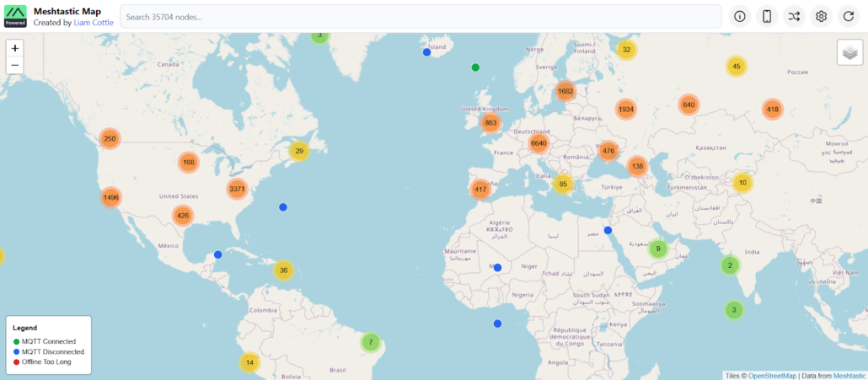Select the green MQTT connected node near Iceland
868x380 pixels.
tap(475, 67)
